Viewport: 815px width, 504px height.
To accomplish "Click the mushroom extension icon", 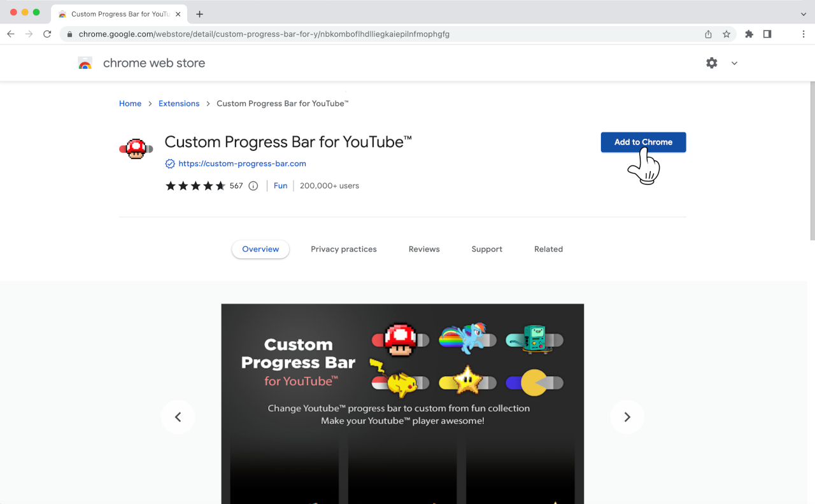I will click(136, 149).
